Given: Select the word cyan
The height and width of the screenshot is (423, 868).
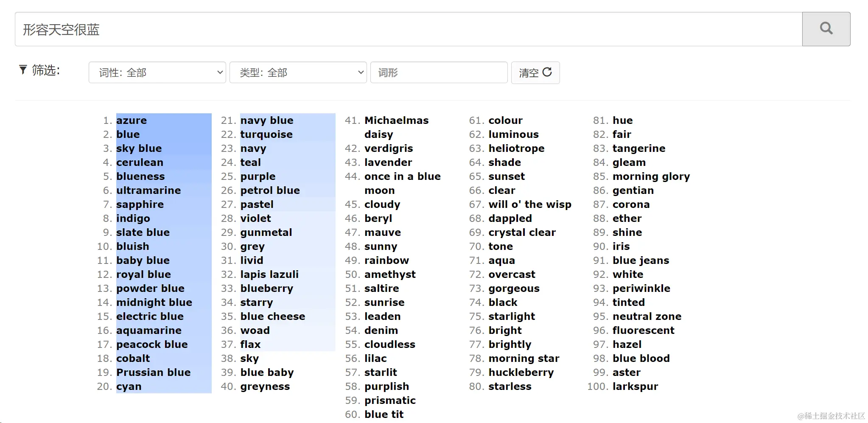Looking at the screenshot, I should point(129,386).
